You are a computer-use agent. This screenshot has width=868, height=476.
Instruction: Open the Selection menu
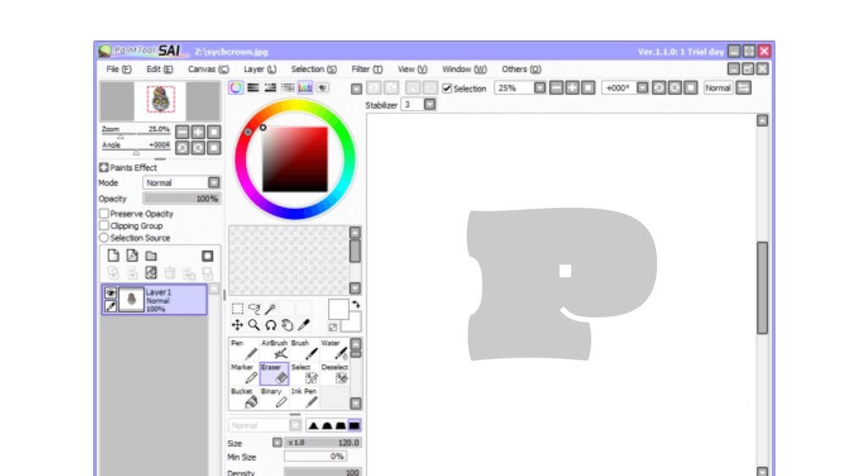coord(314,70)
